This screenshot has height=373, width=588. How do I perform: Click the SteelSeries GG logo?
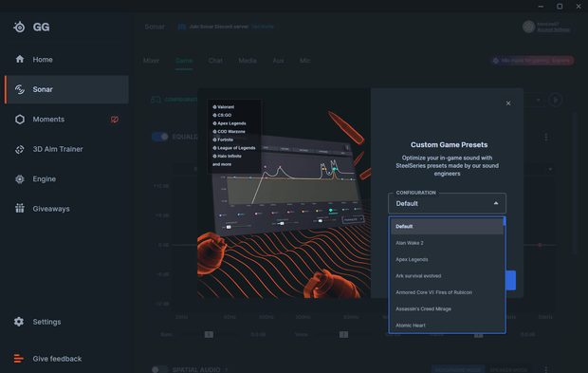click(x=31, y=27)
